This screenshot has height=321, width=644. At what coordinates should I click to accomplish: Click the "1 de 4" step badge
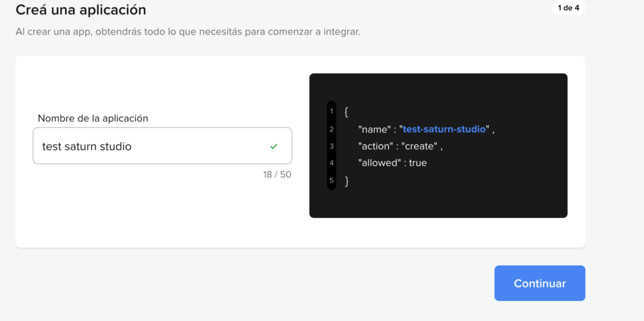568,8
